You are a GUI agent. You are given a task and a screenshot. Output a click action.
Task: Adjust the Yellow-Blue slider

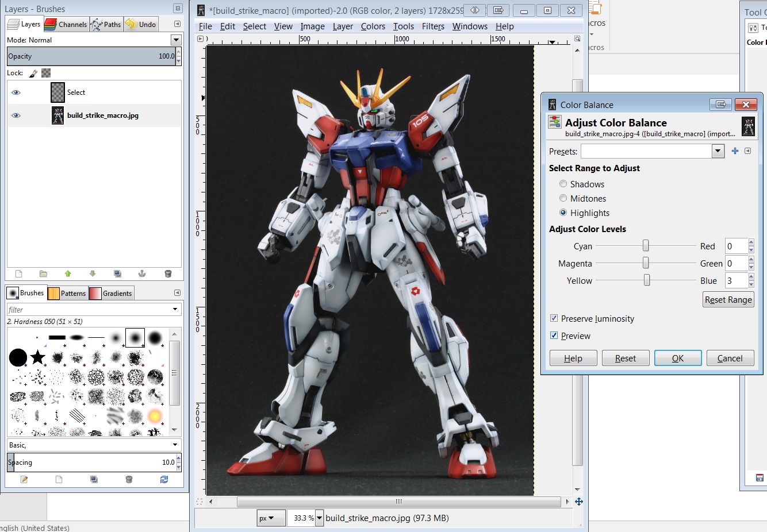pyautogui.click(x=646, y=280)
